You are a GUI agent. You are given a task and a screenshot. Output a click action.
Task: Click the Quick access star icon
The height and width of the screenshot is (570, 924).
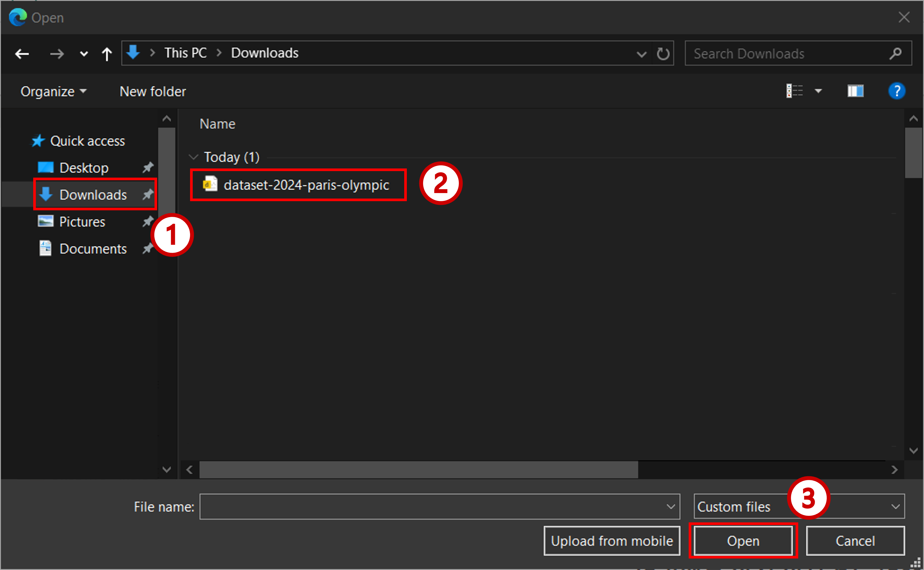[x=38, y=141]
